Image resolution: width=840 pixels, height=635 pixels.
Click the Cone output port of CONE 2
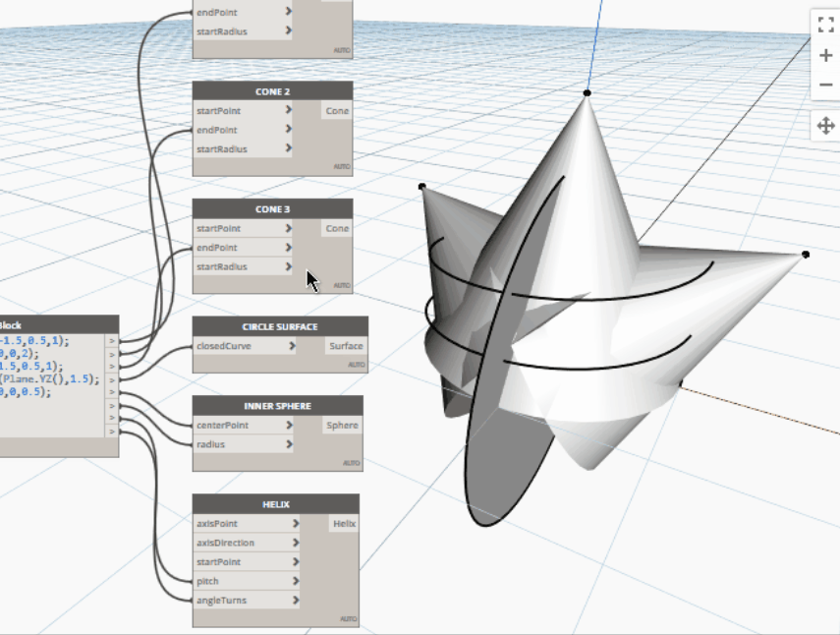337,110
